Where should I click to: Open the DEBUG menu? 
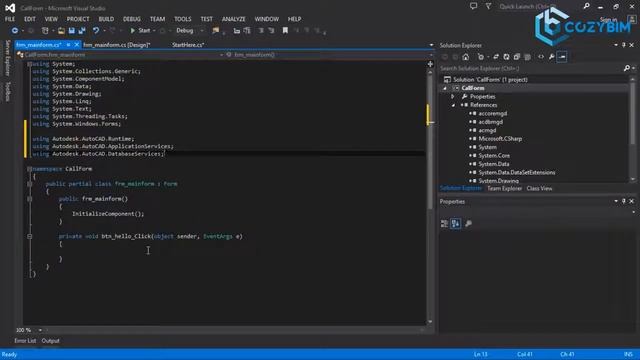pos(131,19)
